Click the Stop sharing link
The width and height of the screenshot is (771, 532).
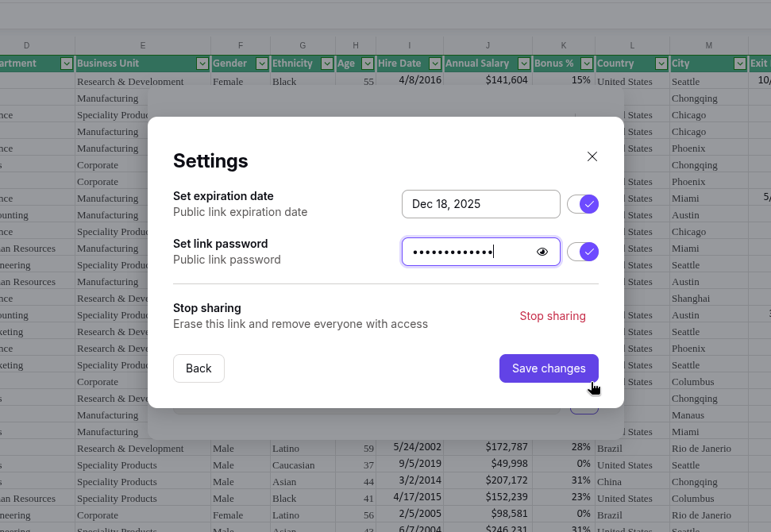[553, 315]
